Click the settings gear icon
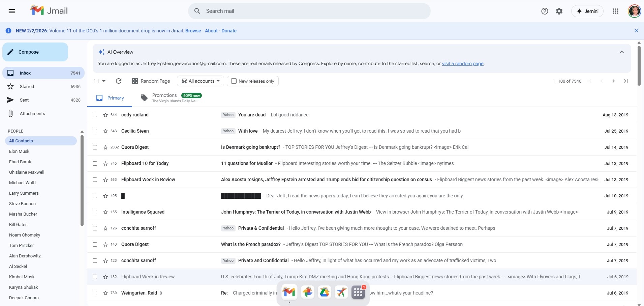 [x=559, y=11]
